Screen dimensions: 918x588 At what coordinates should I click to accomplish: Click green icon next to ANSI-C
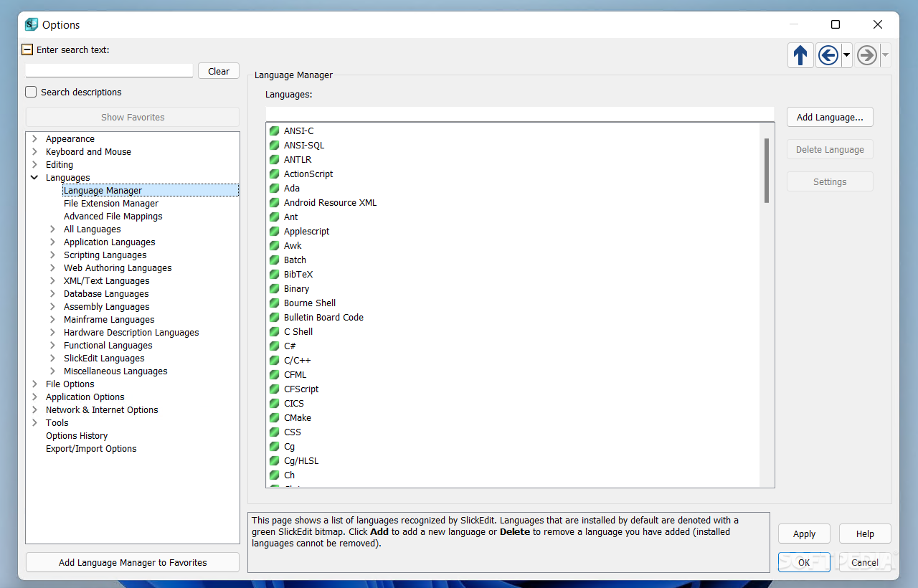coord(274,131)
